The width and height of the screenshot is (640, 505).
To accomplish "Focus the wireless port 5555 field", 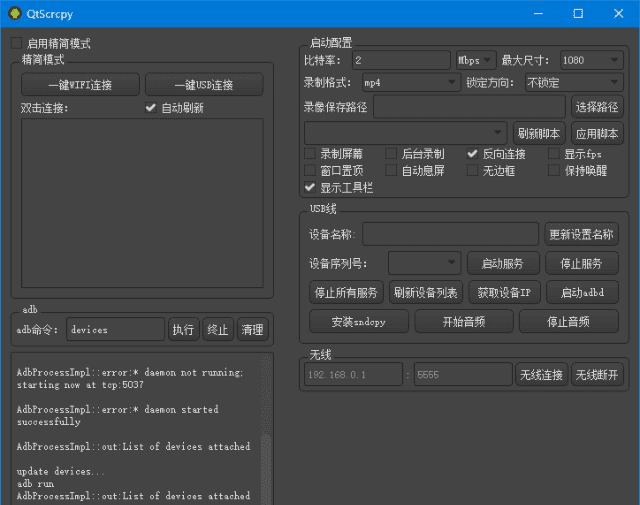I will [x=463, y=374].
